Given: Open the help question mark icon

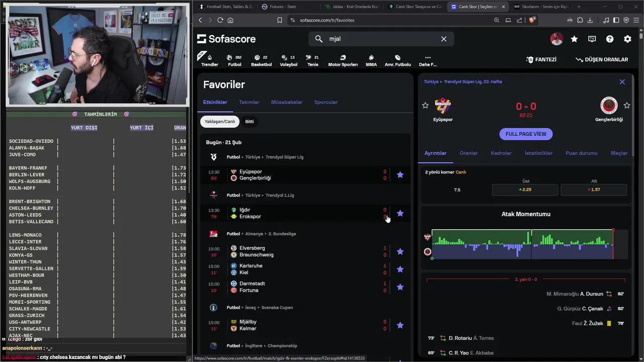Looking at the screenshot, I should point(610,39).
